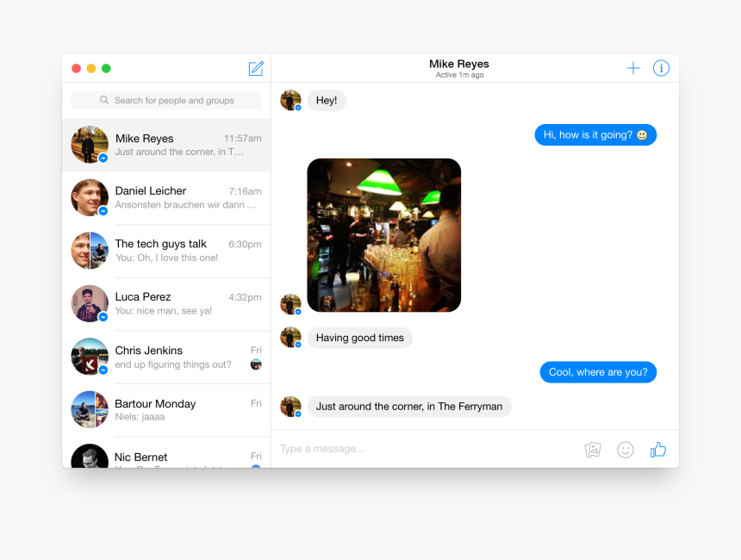This screenshot has width=741, height=560.
Task: Click Luca Perez's profile picture
Action: pyautogui.click(x=90, y=303)
